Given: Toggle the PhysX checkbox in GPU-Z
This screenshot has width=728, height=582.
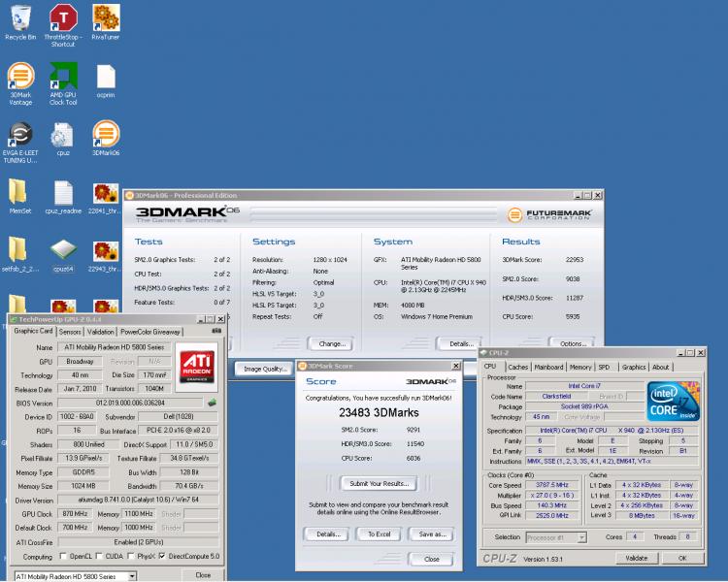Looking at the screenshot, I should click(131, 556).
